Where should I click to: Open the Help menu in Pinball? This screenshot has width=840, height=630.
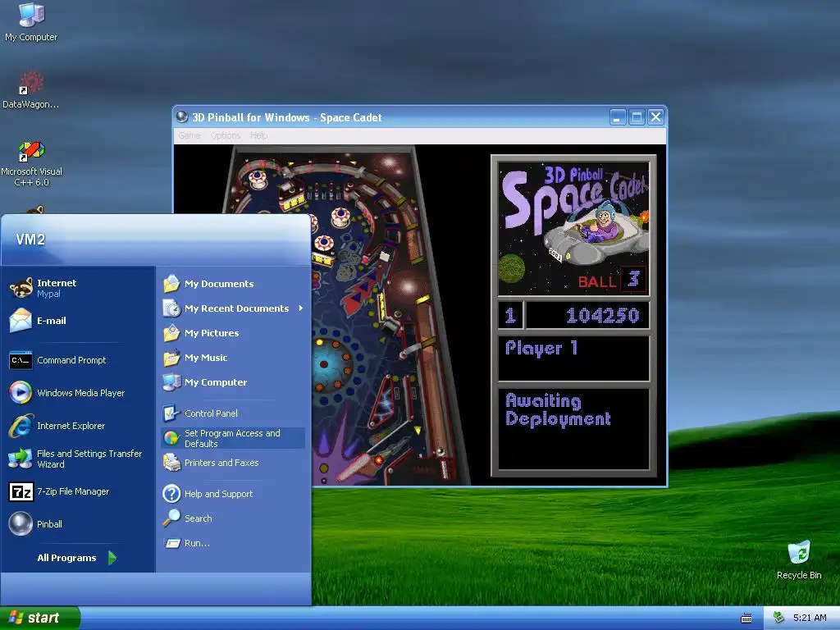258,135
